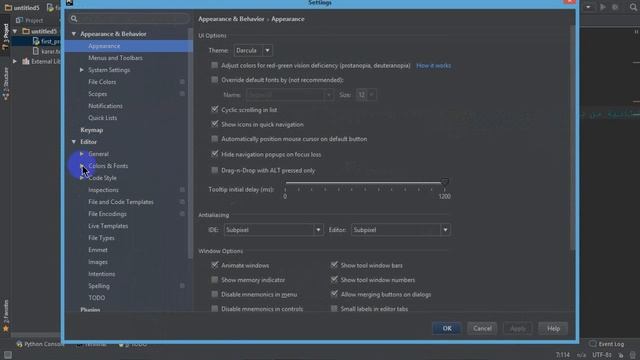640x360 pixels.
Task: Toggle Allow merging buttons on dialogs
Action: pos(334,294)
